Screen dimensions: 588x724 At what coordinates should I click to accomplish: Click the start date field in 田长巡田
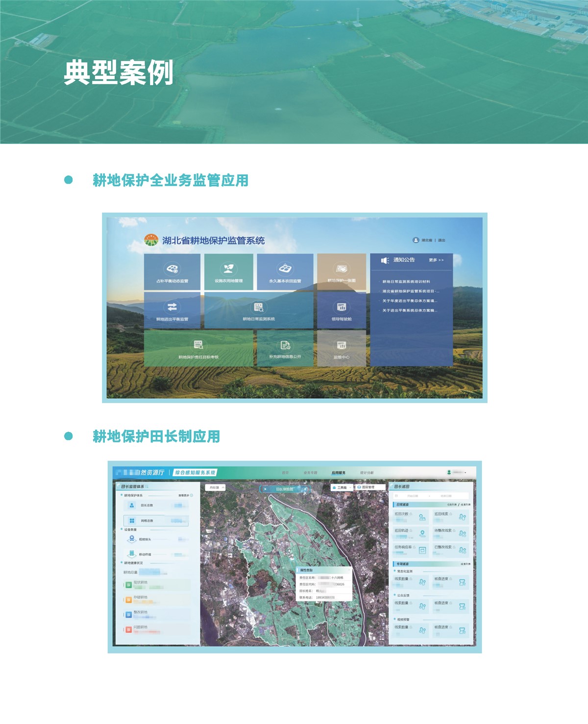point(413,496)
